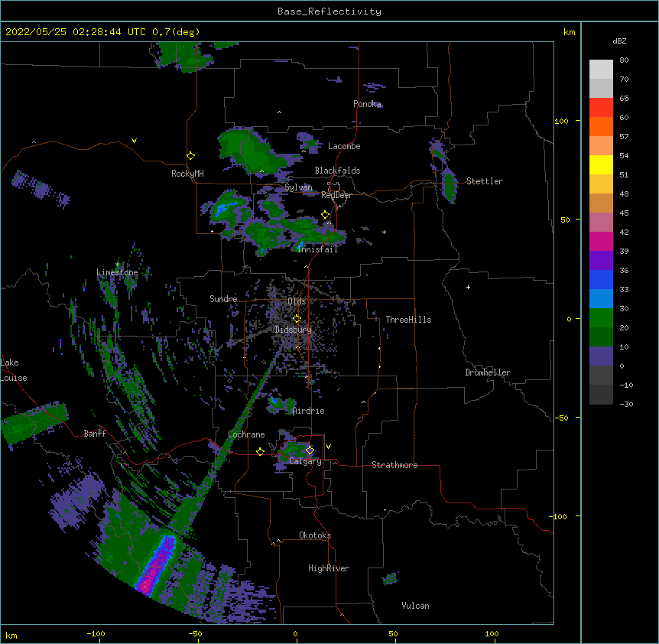Viewport: 659px width, 644px height.
Task: Click the Didsbury city label
Action: coord(294,330)
